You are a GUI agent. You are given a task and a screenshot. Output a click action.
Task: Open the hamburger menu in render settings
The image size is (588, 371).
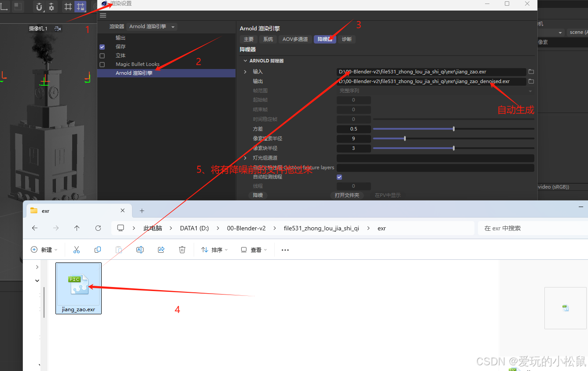coord(103,15)
